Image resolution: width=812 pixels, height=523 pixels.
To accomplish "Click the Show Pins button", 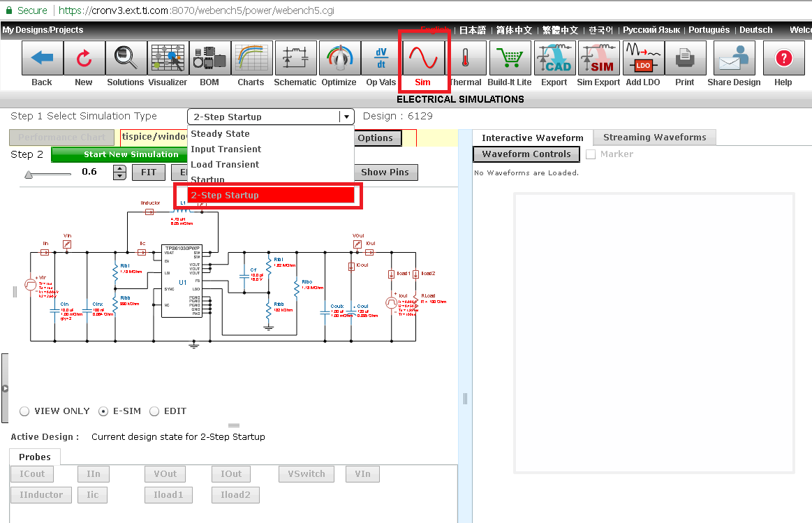I will pos(386,172).
